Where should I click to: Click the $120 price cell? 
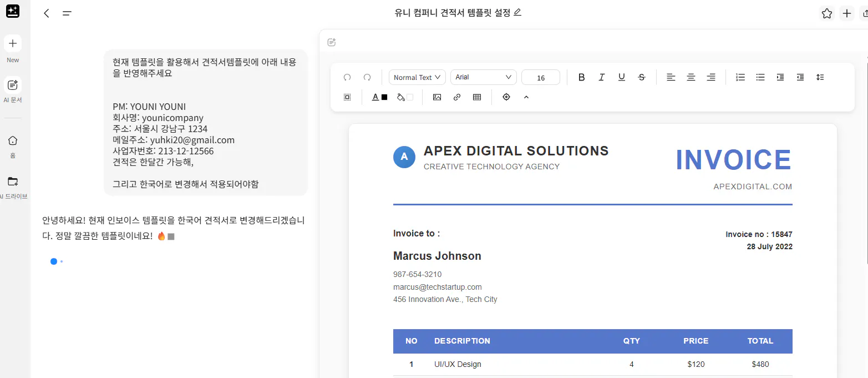click(696, 364)
